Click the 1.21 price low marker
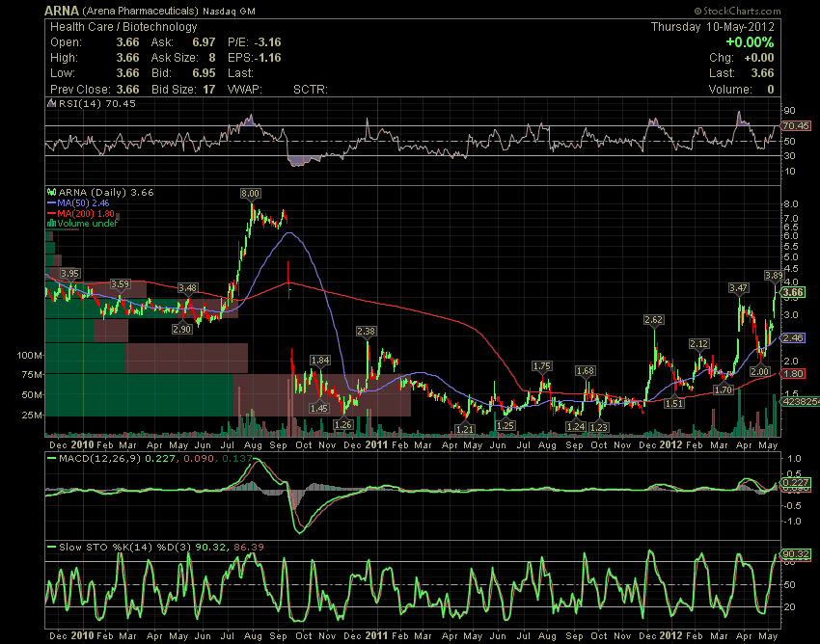Screen dimensions: 820x644 pyautogui.click(x=464, y=430)
